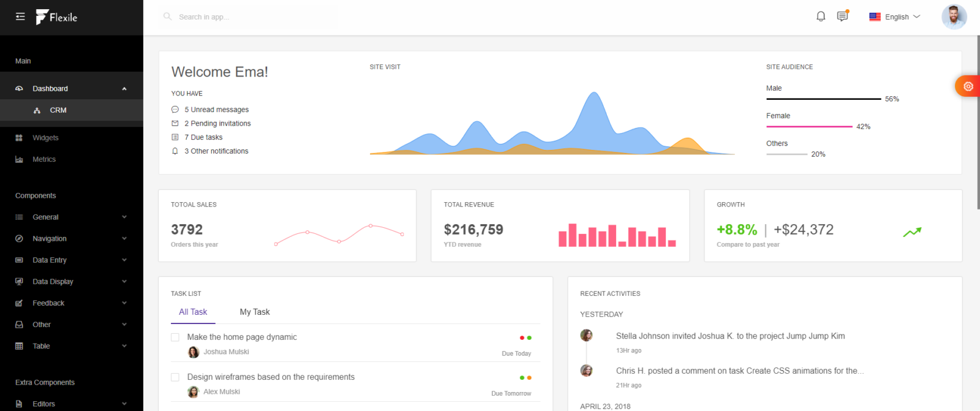Expand the Data Display menu chevron
980x411 pixels.
pos(124,281)
